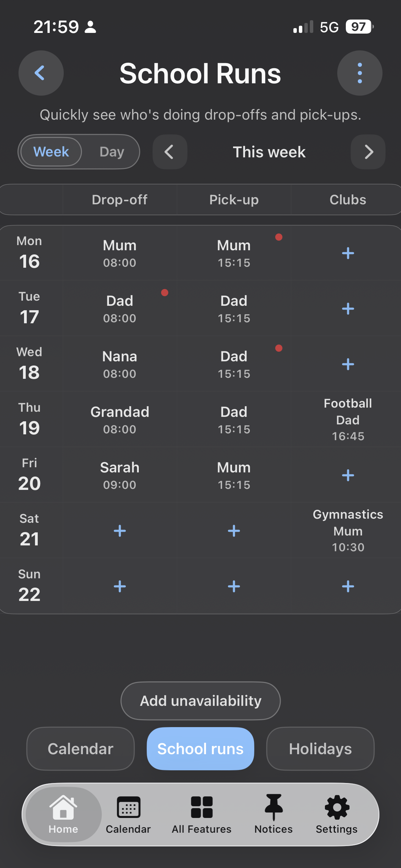Open the three-dot options menu
401x868 pixels.
360,73
